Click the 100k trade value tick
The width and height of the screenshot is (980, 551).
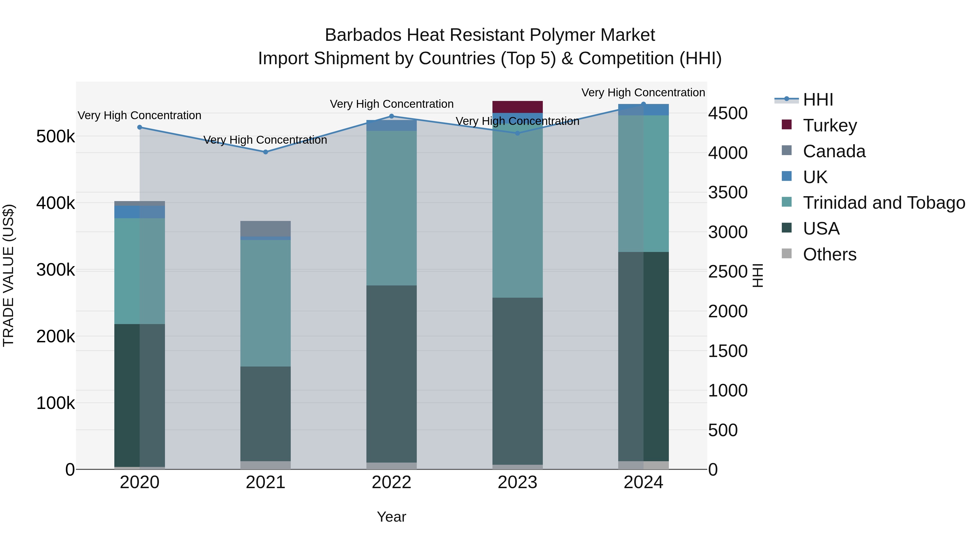point(56,403)
